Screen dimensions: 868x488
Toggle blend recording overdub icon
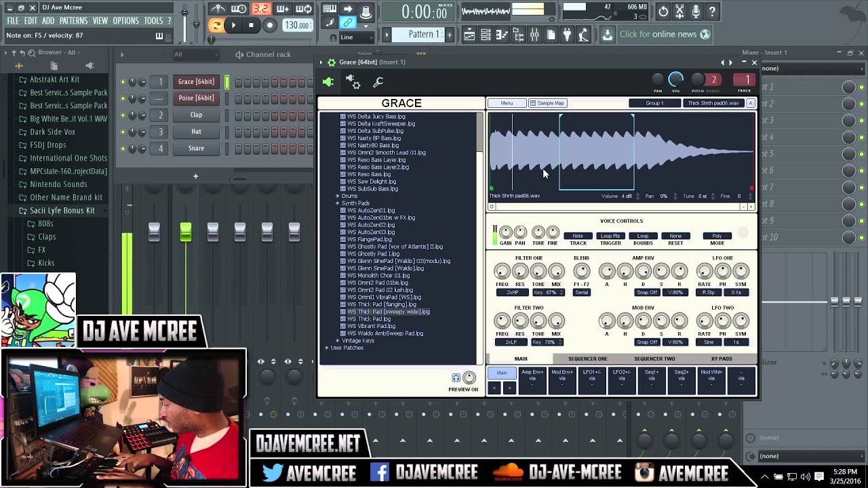[x=282, y=9]
